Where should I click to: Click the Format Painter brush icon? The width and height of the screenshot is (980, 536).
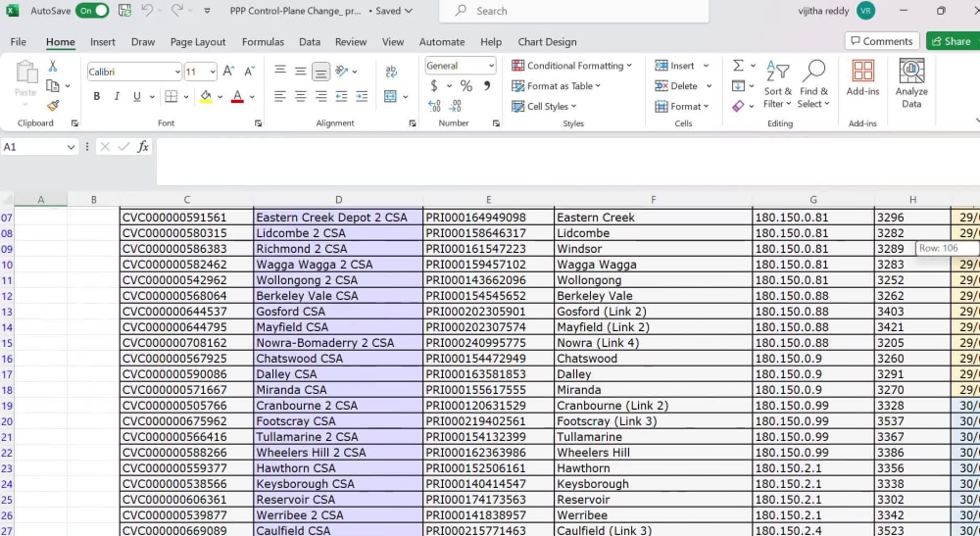point(53,106)
